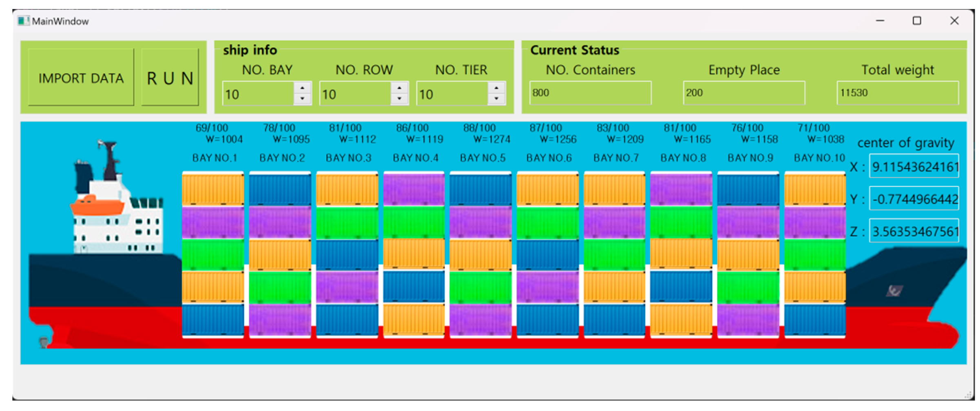Raise NO. TIER using up arrow

click(x=496, y=88)
